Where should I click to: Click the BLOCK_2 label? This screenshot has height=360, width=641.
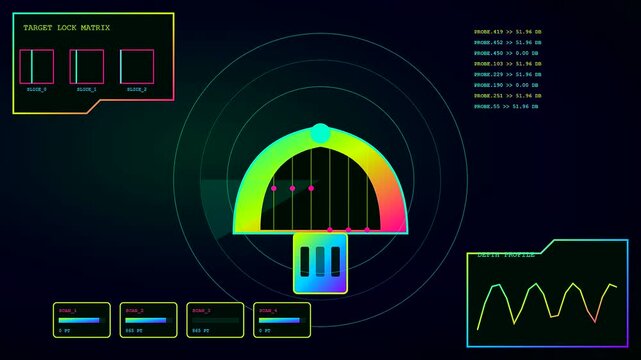[x=137, y=89]
